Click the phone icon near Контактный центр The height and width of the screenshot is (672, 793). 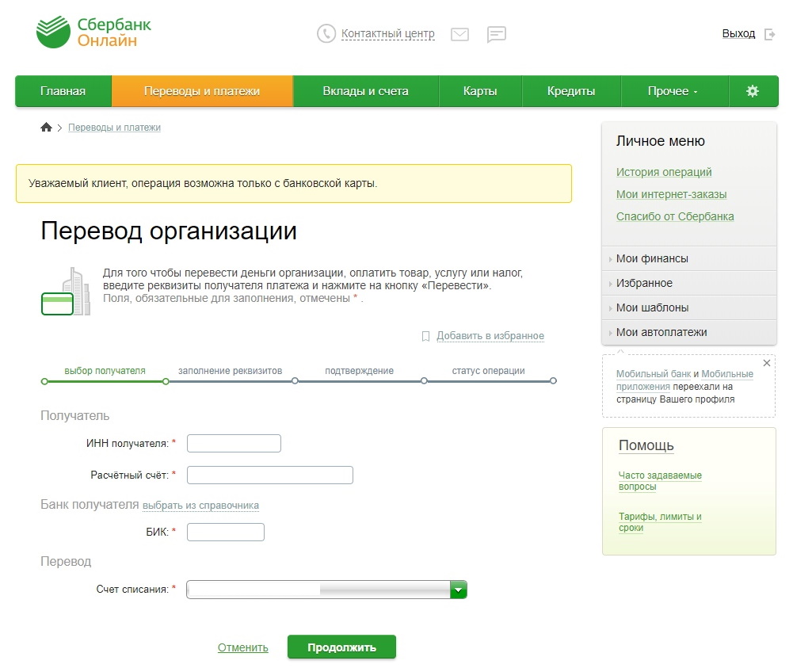pos(326,33)
